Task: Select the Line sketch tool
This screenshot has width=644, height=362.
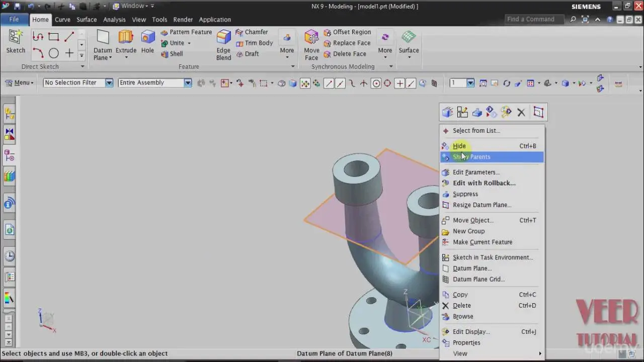Action: tap(69, 37)
